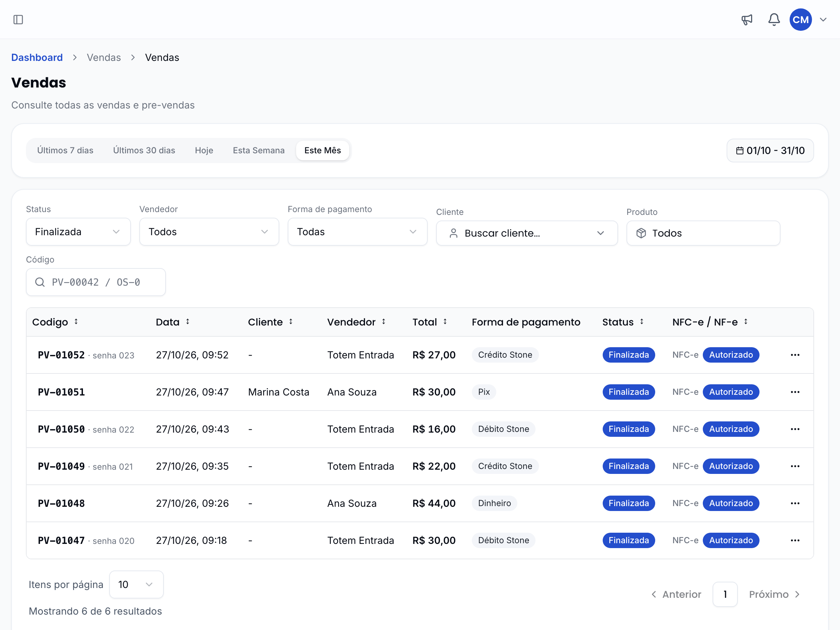
Task: Select the Este Mês tab
Action: tap(322, 150)
